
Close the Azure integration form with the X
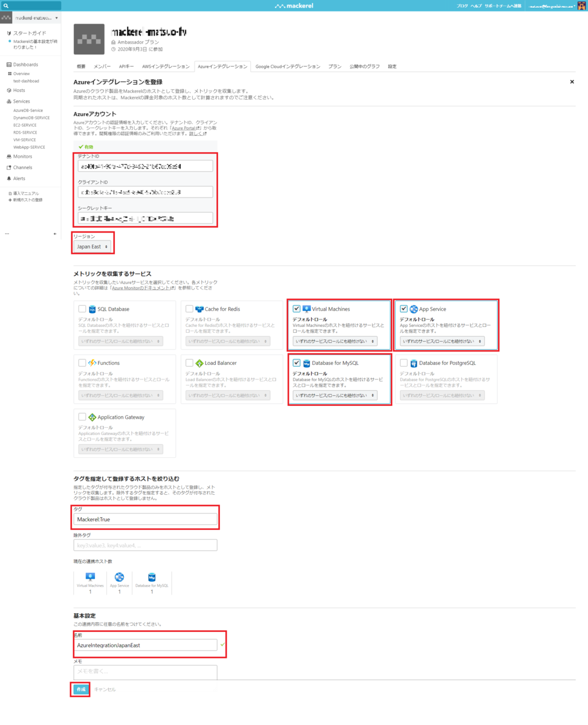click(572, 82)
